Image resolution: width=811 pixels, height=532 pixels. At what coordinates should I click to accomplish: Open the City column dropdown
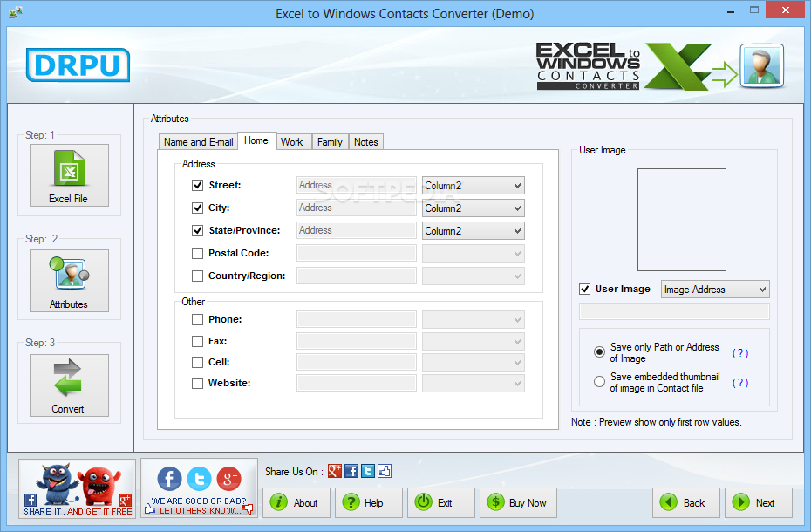(x=474, y=208)
